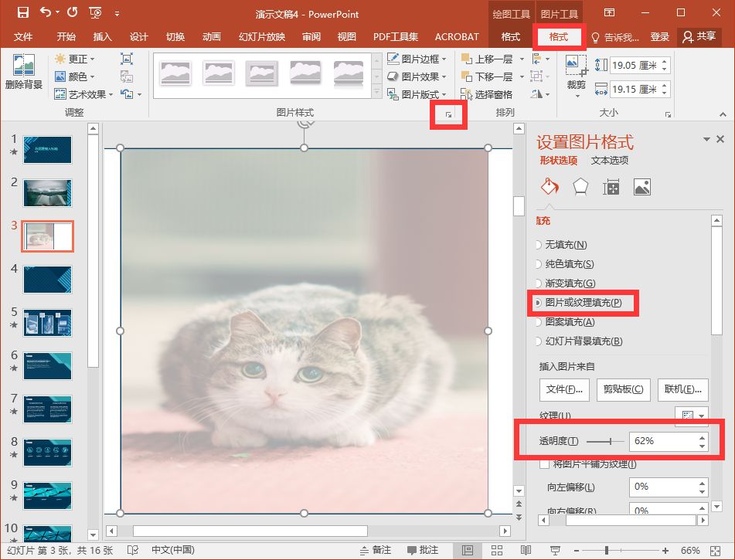
Task: Select slide 5 thumbnail
Action: click(x=46, y=322)
